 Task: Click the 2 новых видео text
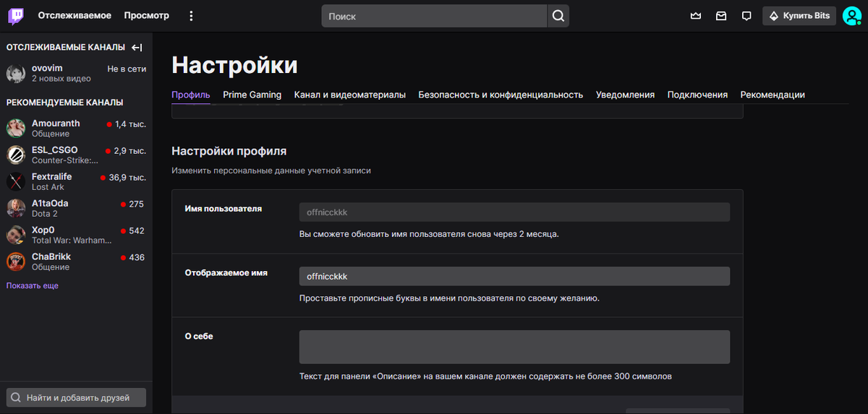pyautogui.click(x=61, y=78)
